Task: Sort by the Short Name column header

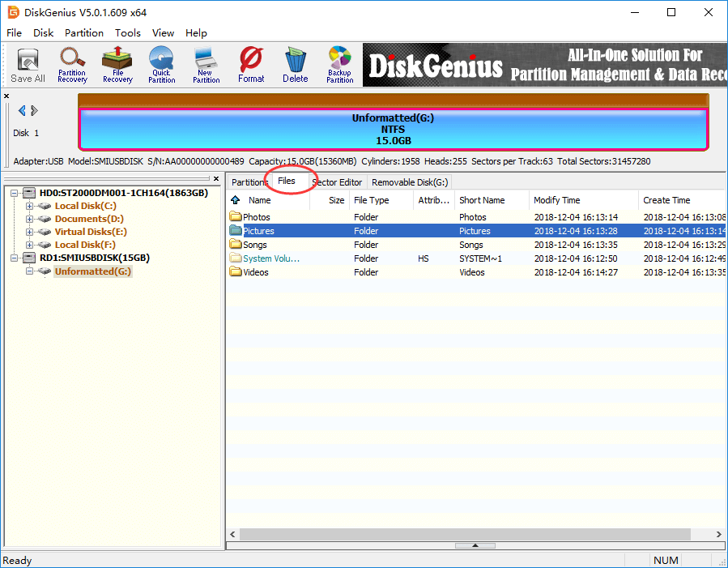Action: click(x=492, y=200)
